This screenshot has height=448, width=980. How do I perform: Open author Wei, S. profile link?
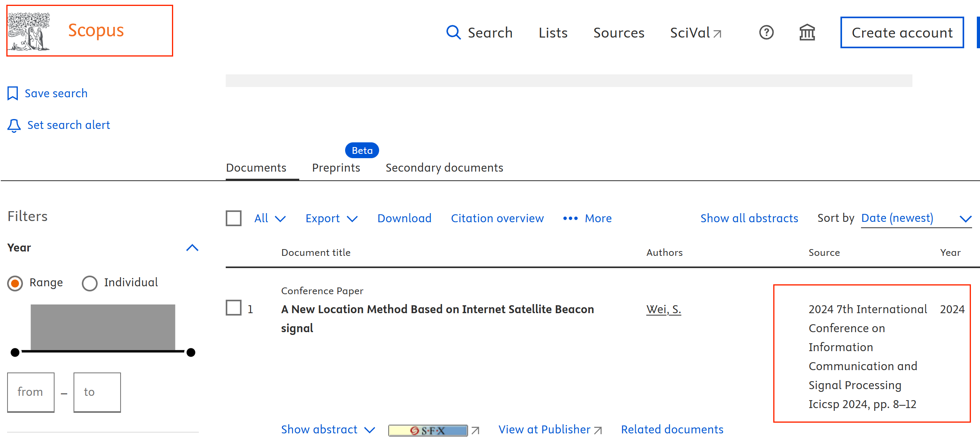tap(663, 309)
